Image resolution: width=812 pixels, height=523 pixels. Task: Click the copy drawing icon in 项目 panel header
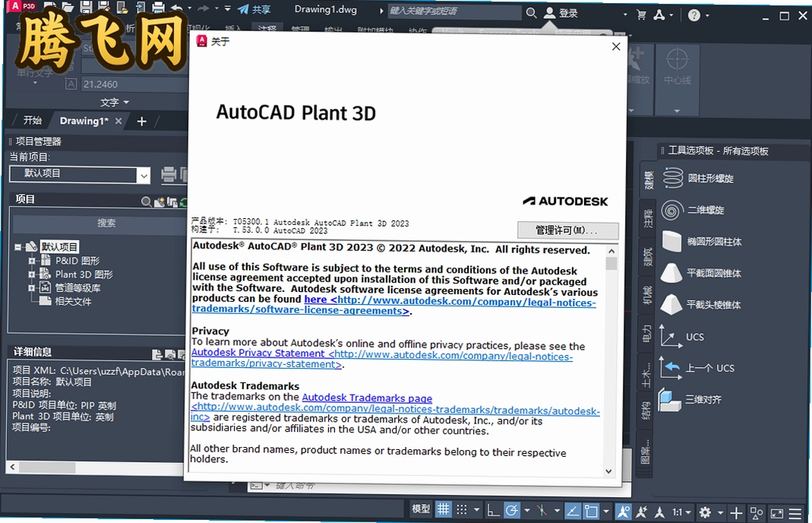pos(172,201)
